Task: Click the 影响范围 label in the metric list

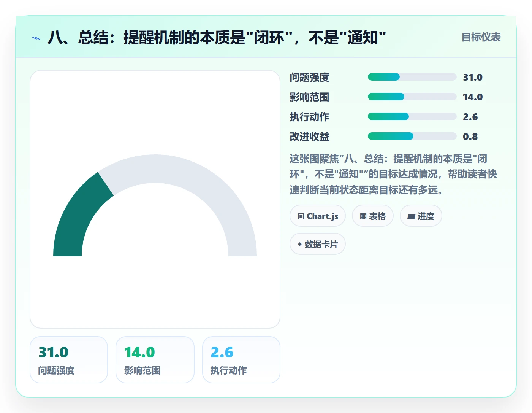Action: click(x=309, y=97)
